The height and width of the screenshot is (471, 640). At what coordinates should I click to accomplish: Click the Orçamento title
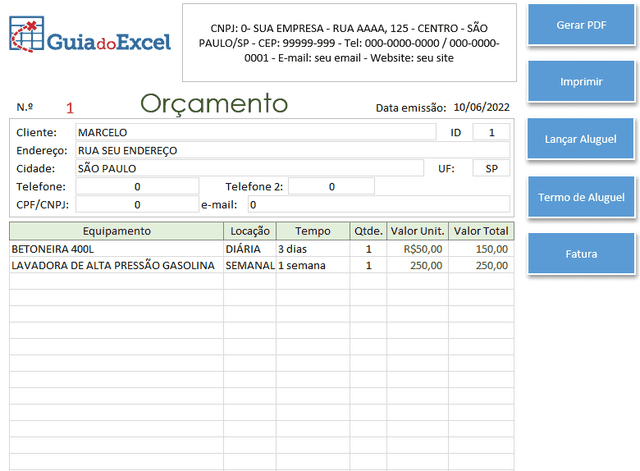214,103
